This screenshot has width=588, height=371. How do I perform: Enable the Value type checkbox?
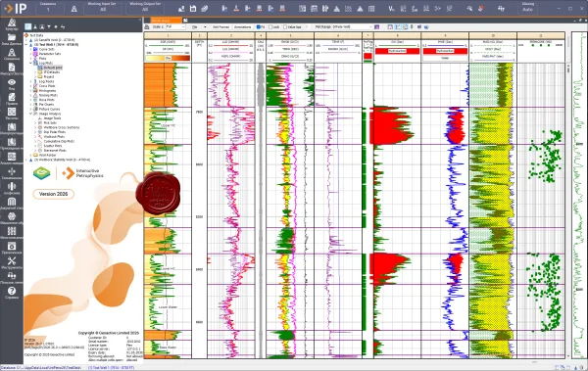285,27
